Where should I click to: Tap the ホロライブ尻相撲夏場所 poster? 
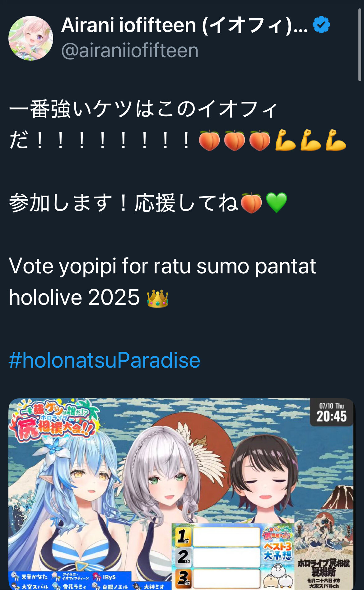tap(324, 550)
